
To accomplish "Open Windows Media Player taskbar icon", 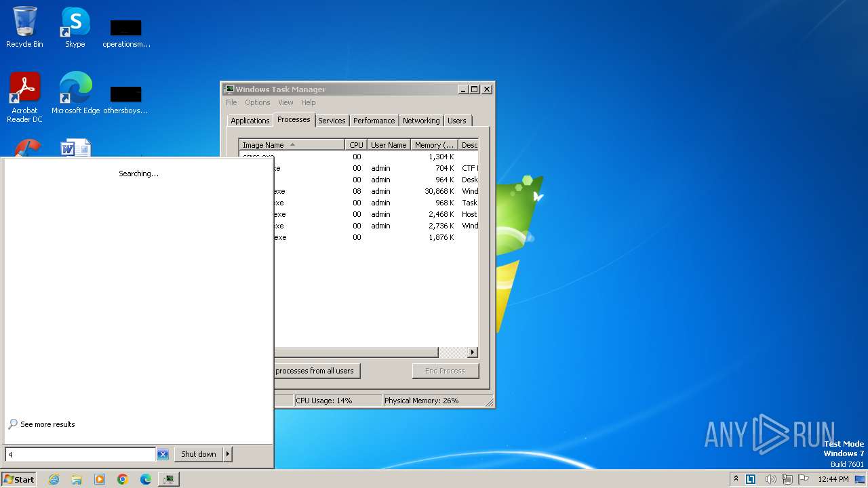I will click(100, 479).
